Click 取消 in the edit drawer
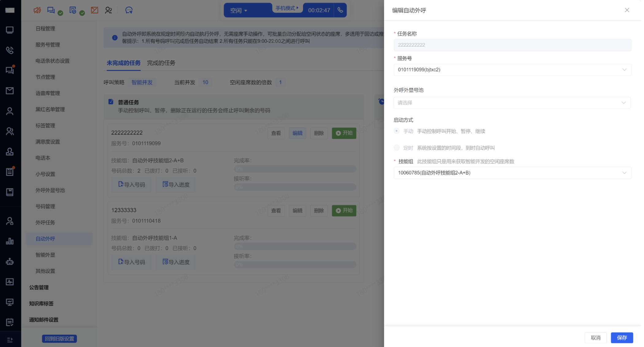 tap(596, 337)
